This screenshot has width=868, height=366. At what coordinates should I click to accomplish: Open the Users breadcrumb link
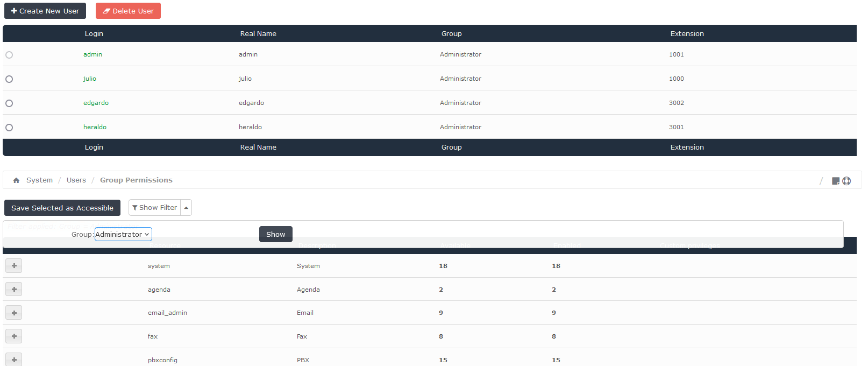(x=76, y=180)
